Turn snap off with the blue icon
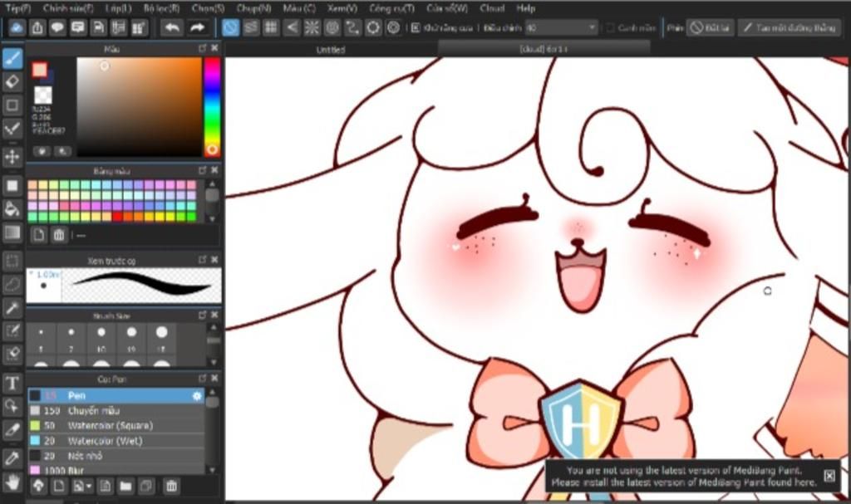851x504 pixels. click(x=230, y=27)
